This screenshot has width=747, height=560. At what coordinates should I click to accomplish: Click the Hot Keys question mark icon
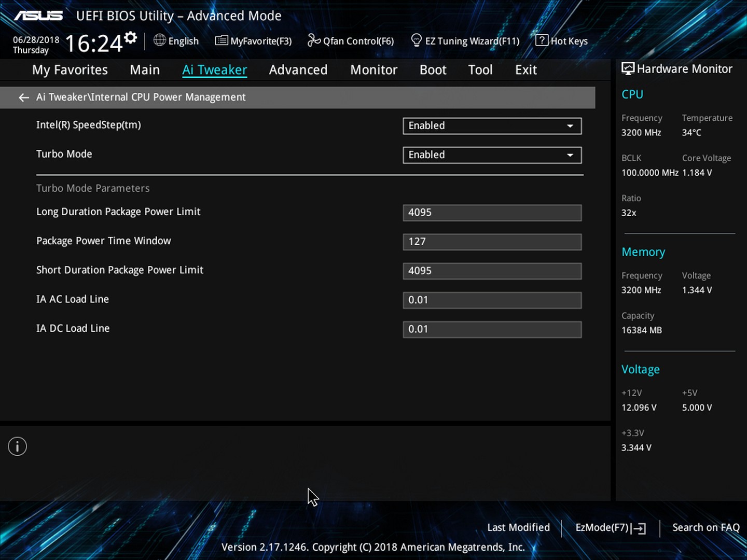tap(542, 40)
